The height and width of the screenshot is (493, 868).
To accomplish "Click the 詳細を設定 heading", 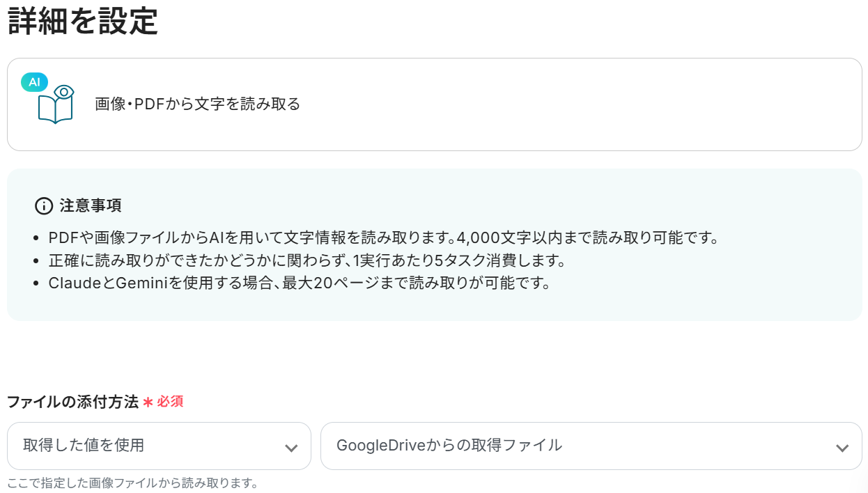I will click(83, 21).
